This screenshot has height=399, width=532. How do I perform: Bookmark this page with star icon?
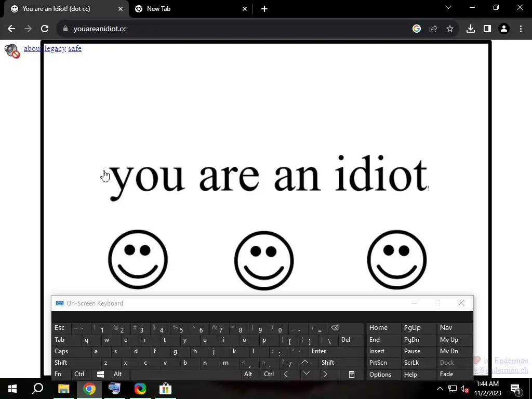point(450,29)
